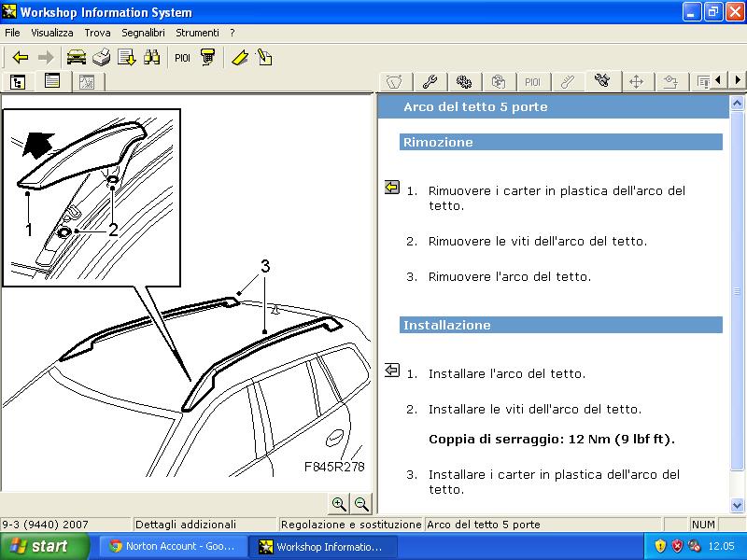The height and width of the screenshot is (560, 747).
Task: Open the Visualizza menu
Action: coord(52,33)
